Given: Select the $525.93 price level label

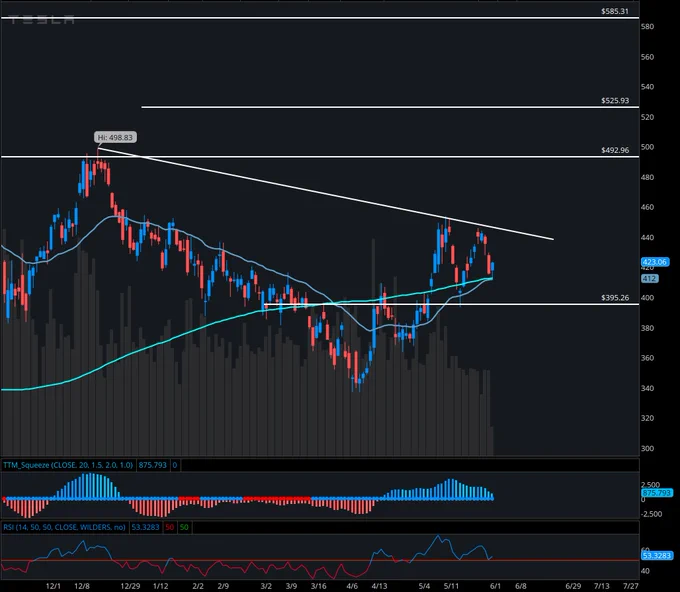Looking at the screenshot, I should (615, 101).
